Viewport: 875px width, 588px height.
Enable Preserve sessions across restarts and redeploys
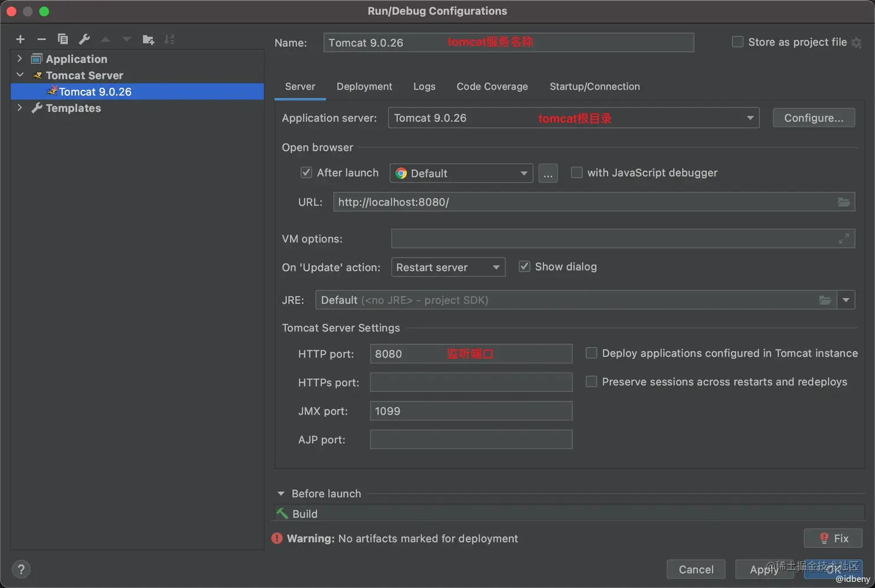591,381
